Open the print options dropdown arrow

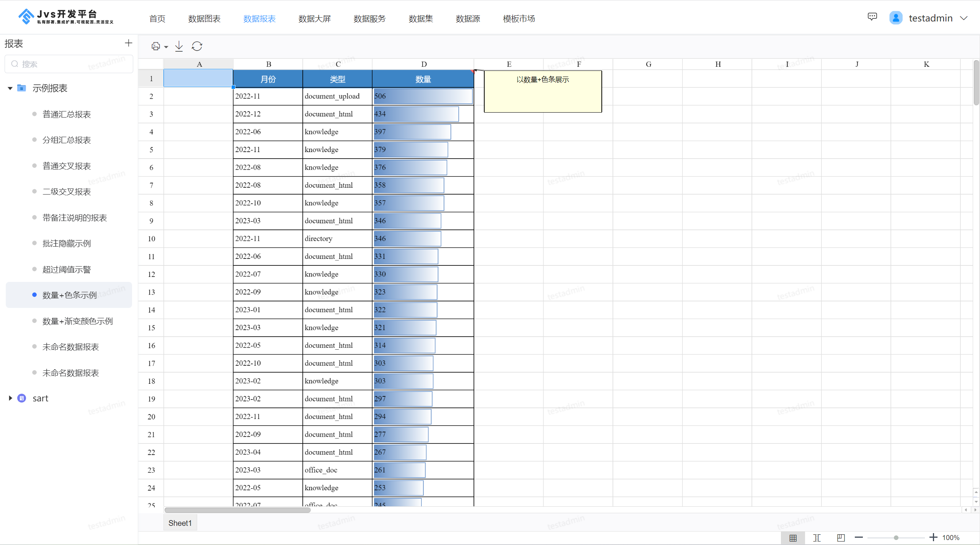[x=165, y=47]
